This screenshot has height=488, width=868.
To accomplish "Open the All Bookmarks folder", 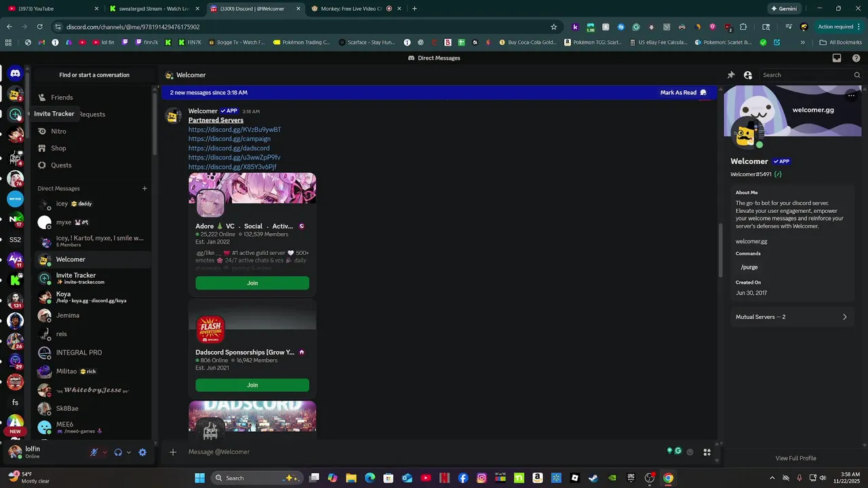I will pyautogui.click(x=840, y=42).
